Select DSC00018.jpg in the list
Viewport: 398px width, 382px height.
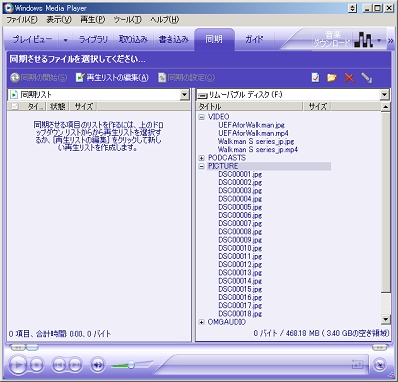click(x=240, y=314)
